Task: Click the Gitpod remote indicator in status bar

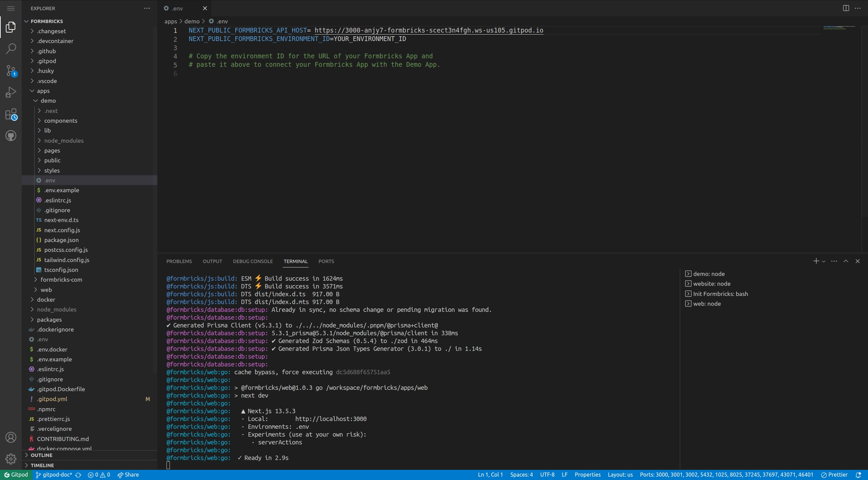Action: click(x=16, y=475)
